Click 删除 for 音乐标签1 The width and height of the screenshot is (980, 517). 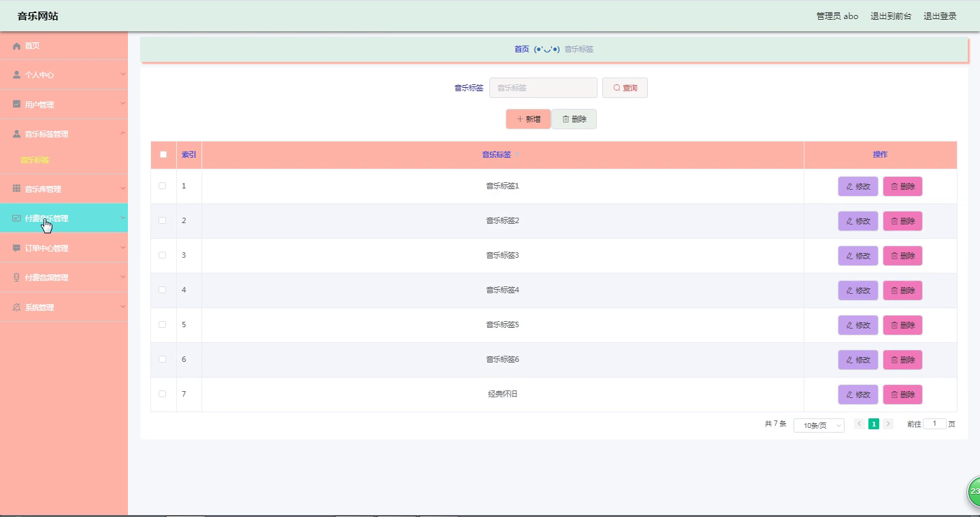click(x=902, y=186)
